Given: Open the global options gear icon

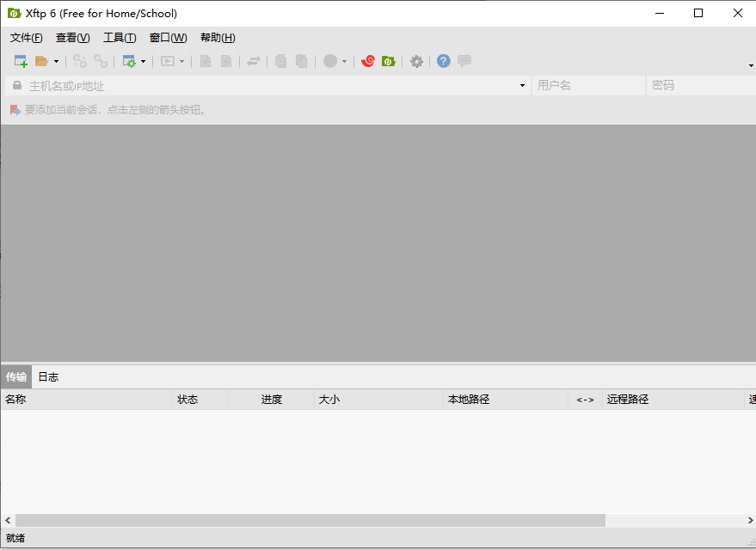Looking at the screenshot, I should point(416,61).
